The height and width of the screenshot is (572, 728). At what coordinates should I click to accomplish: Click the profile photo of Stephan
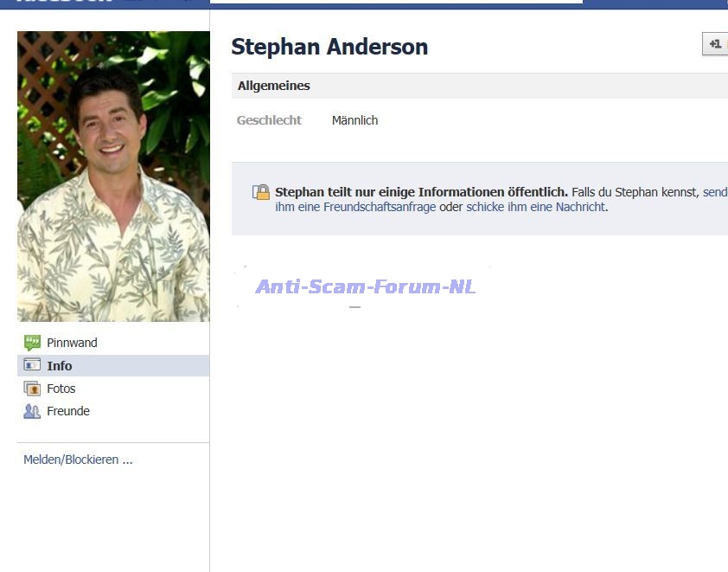click(113, 177)
